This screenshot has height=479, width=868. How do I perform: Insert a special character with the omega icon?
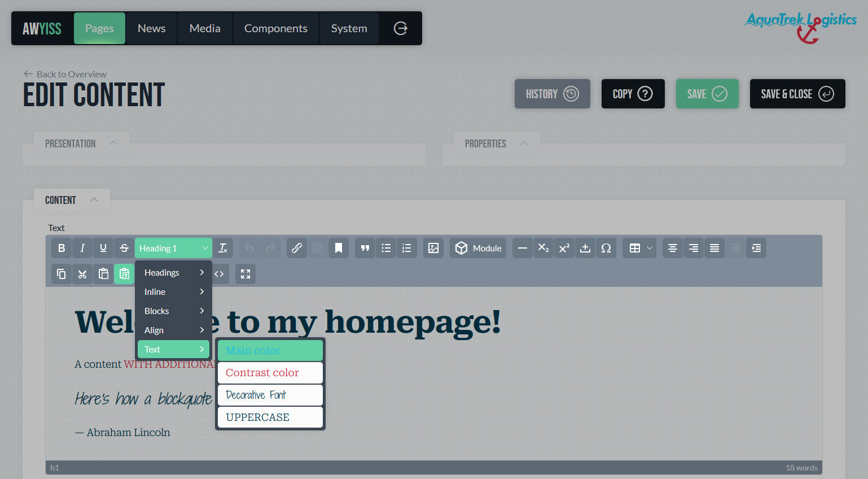(x=606, y=248)
